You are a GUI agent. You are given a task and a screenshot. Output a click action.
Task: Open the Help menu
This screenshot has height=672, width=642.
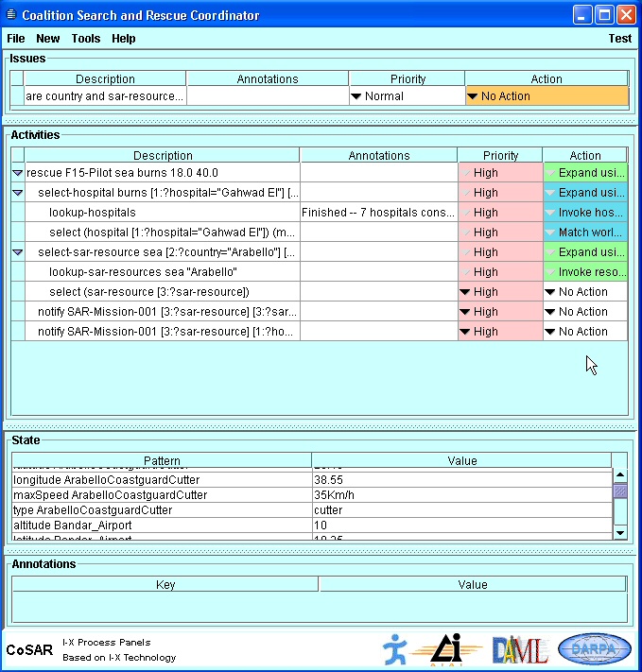coord(124,39)
